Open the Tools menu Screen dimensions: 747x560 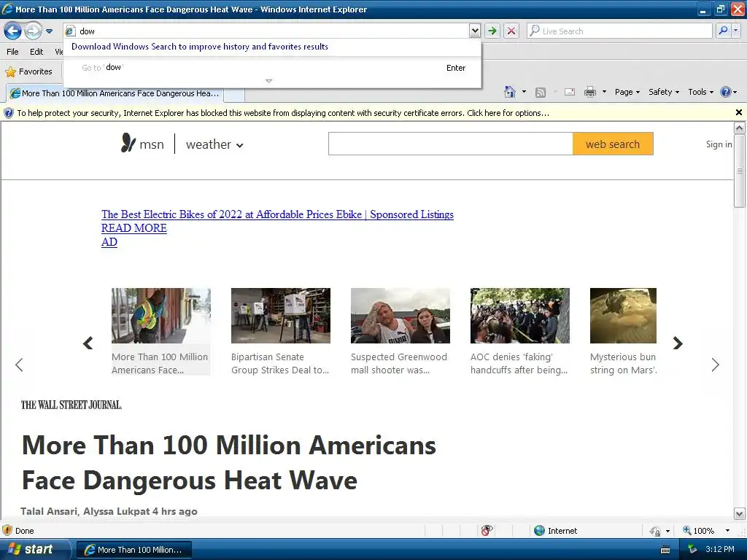pyautogui.click(x=700, y=92)
